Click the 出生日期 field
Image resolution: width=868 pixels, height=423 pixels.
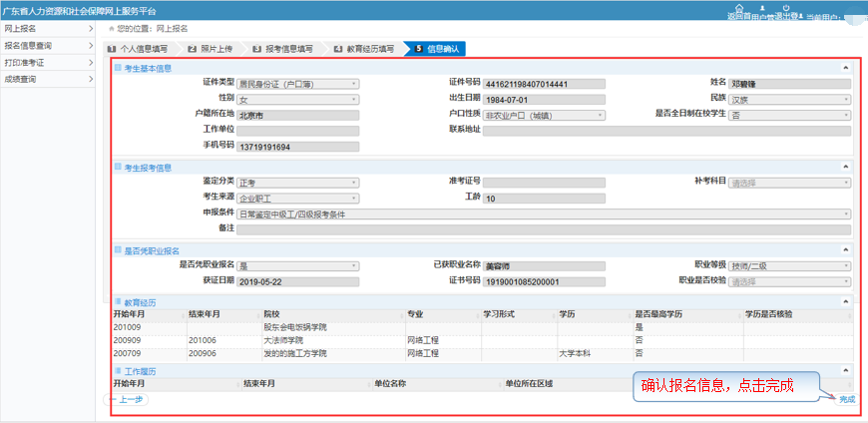(x=544, y=100)
